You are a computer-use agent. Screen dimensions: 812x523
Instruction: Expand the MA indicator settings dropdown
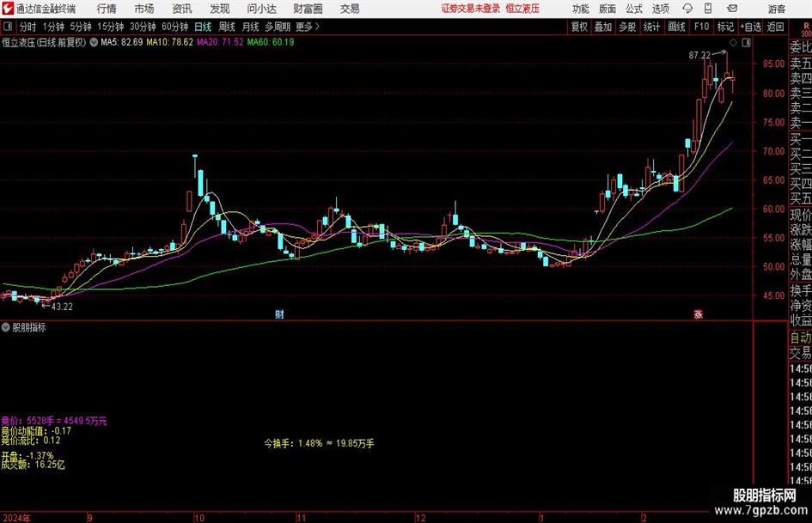click(x=94, y=42)
